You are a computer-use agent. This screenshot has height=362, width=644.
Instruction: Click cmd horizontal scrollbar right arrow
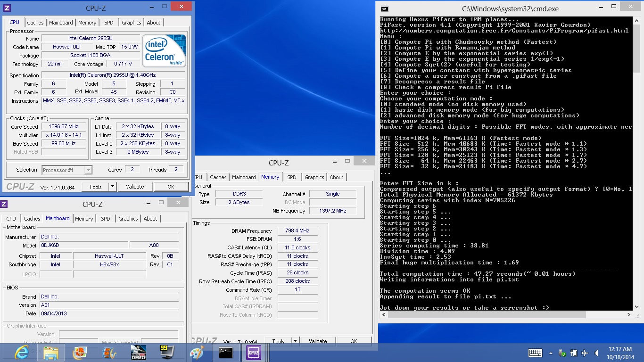click(x=629, y=315)
